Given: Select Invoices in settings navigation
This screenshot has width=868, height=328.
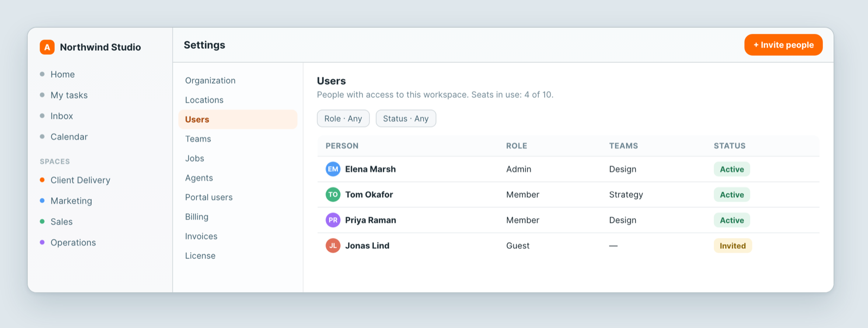Looking at the screenshot, I should [238, 236].
